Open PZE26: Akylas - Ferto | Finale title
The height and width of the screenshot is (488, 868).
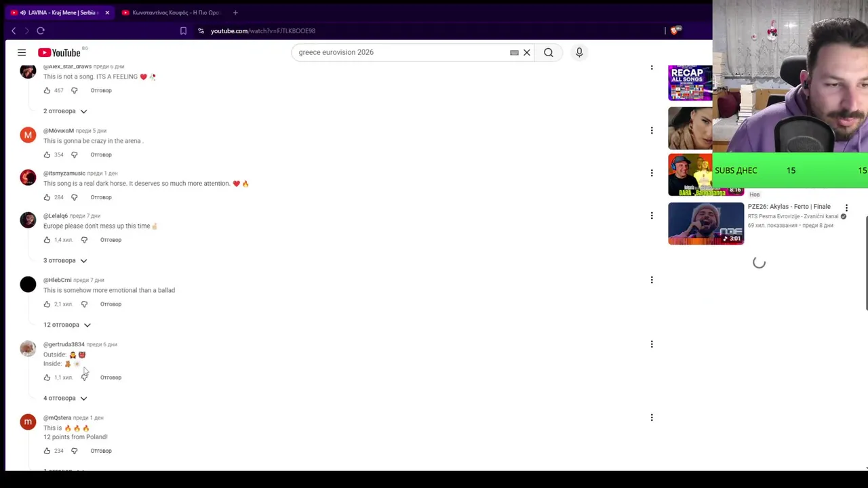pyautogui.click(x=789, y=207)
